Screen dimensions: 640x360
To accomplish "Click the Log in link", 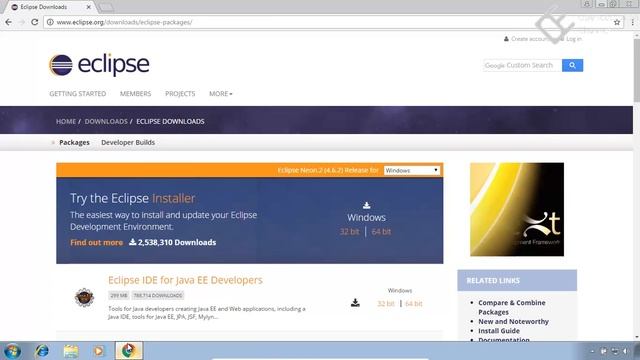I will click(x=574, y=39).
